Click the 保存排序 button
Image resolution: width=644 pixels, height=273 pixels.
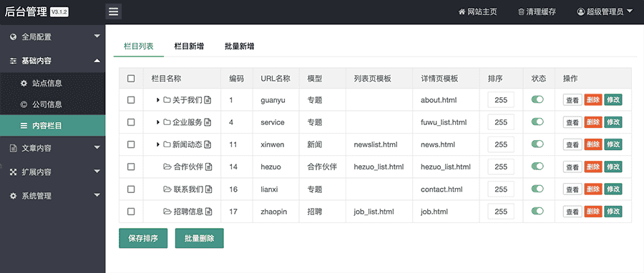point(143,238)
